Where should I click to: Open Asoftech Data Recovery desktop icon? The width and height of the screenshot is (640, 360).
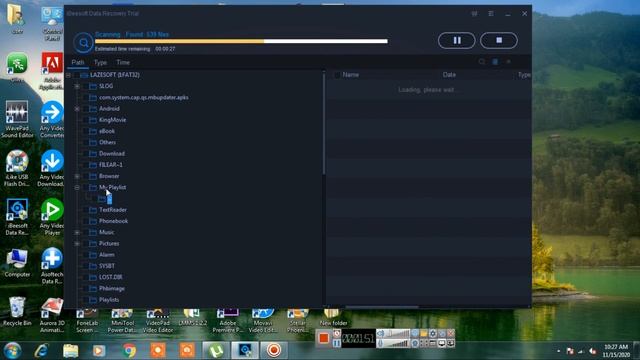pos(52,266)
